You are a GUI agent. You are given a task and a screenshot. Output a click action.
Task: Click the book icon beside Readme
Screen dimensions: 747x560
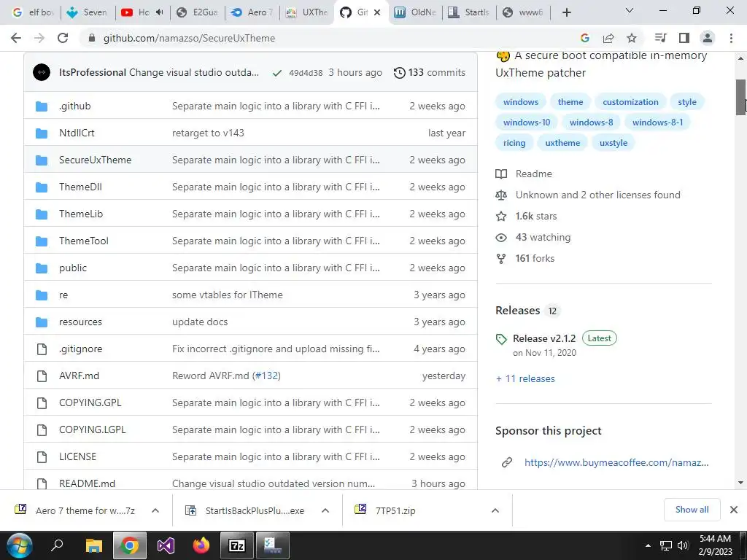pyautogui.click(x=501, y=174)
